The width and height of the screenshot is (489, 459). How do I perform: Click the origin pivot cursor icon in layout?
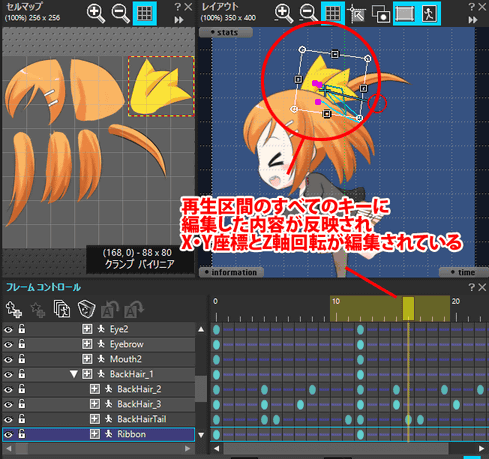(x=357, y=14)
